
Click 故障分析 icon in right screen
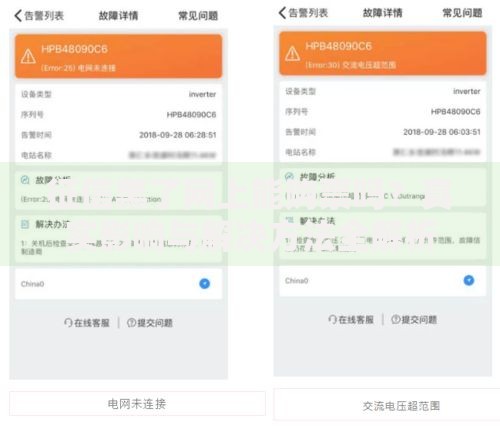[x=289, y=177]
